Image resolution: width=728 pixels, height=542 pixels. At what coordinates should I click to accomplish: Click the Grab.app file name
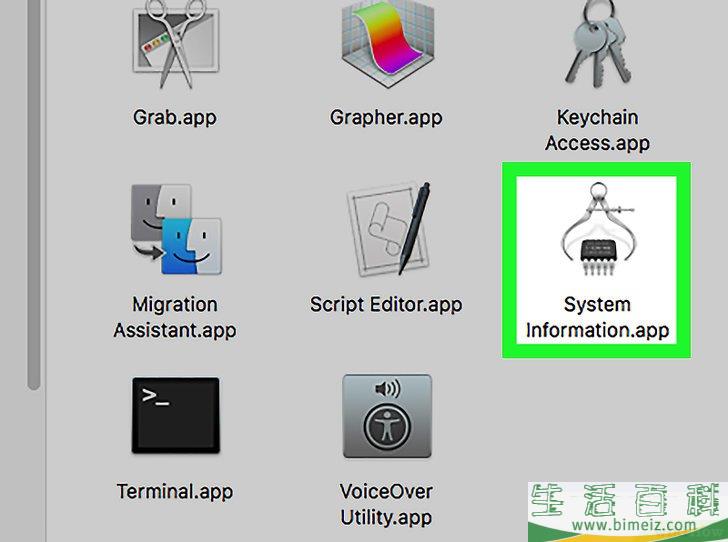pos(175,118)
